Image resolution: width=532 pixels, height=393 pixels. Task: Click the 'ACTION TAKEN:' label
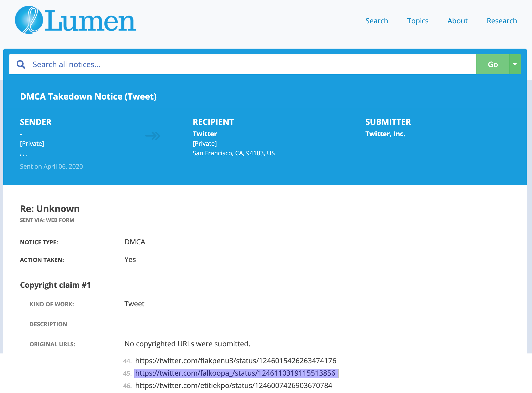[x=42, y=260]
